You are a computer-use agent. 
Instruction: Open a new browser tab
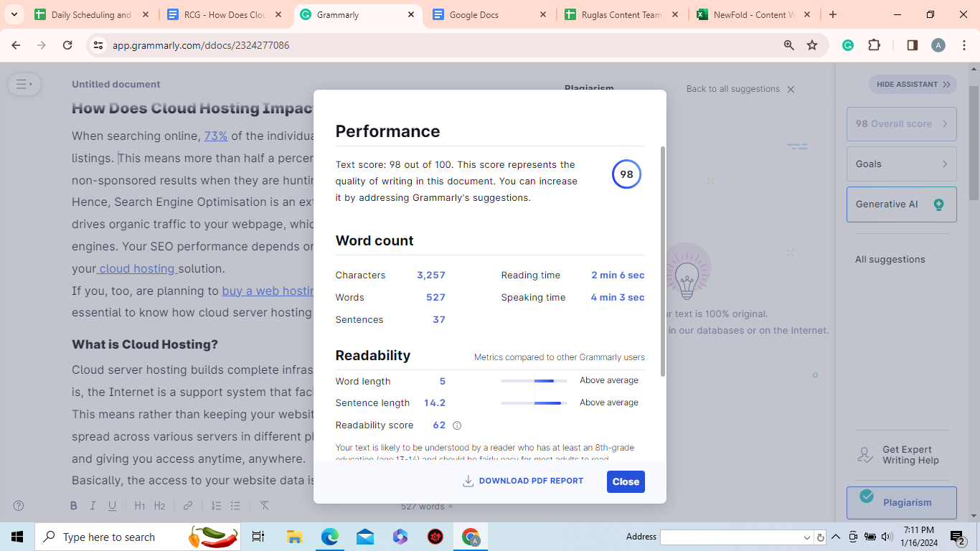[x=832, y=14]
